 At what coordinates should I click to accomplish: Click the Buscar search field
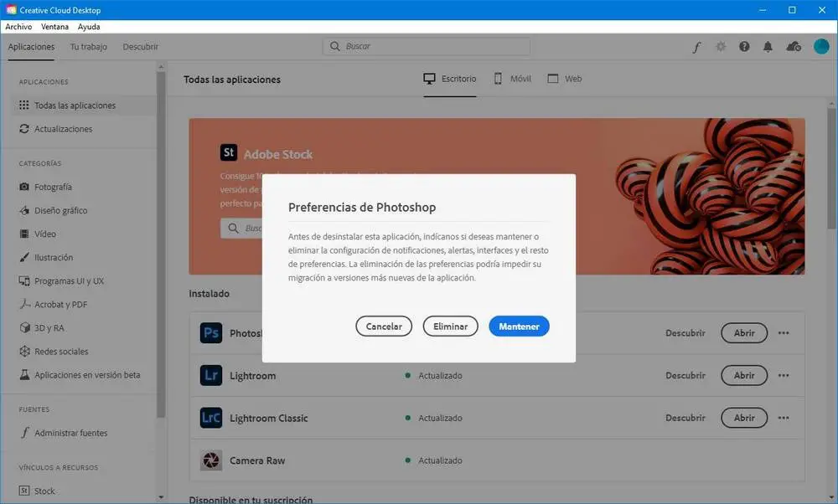click(x=427, y=46)
